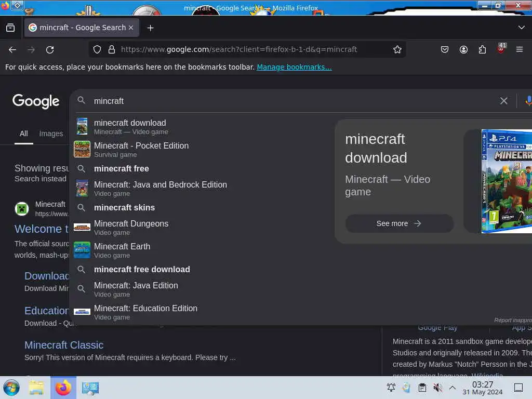The width and height of the screenshot is (532, 399).
Task: Open Firefox hamburger application menu
Action: pos(520,49)
